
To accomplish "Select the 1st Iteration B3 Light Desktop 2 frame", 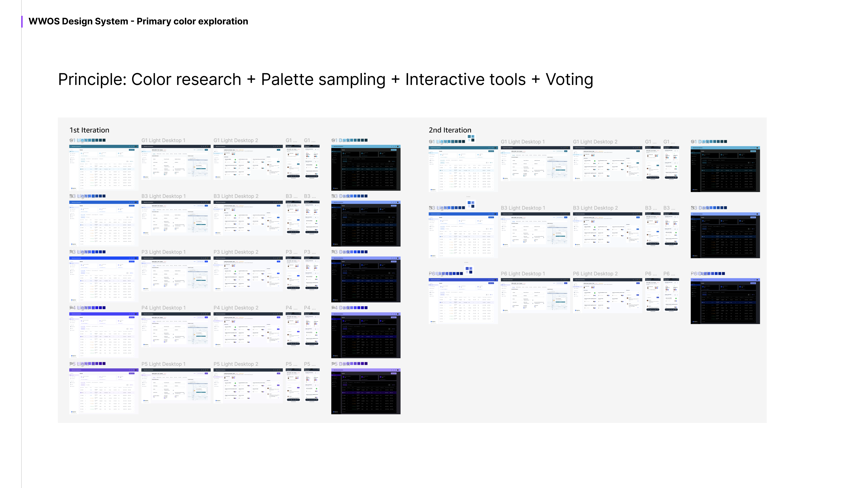I will point(248,218).
